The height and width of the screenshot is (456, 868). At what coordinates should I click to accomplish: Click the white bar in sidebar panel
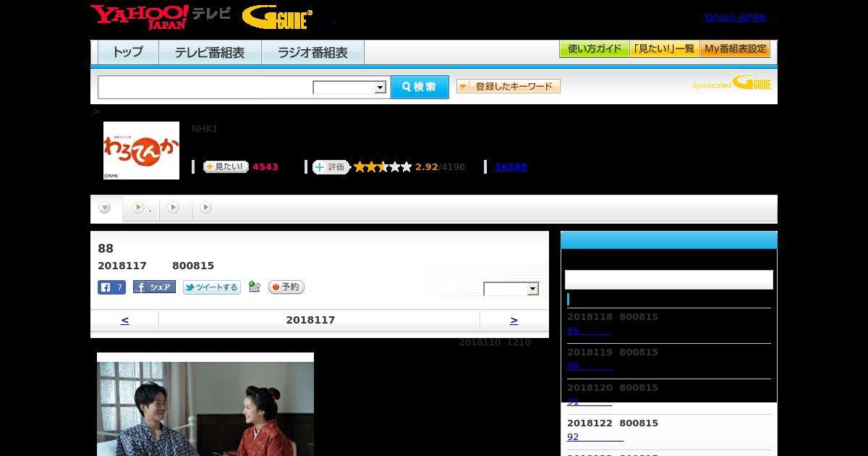tap(669, 279)
